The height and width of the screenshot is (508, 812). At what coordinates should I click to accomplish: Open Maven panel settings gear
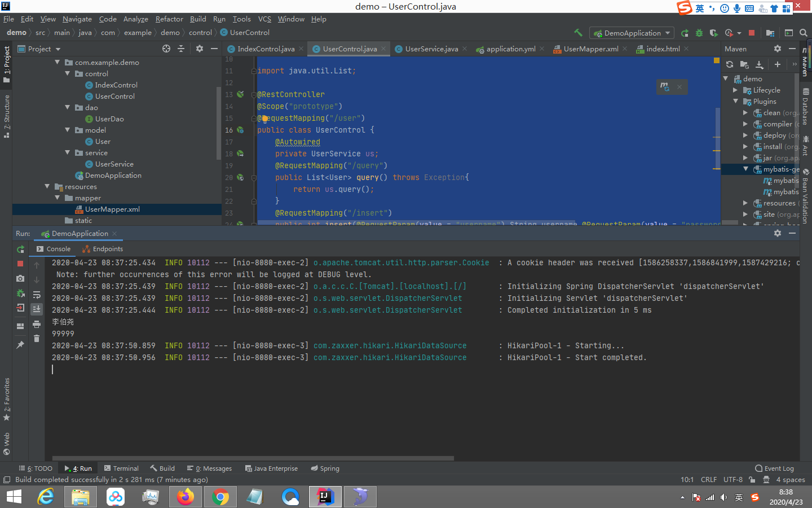[x=778, y=49]
